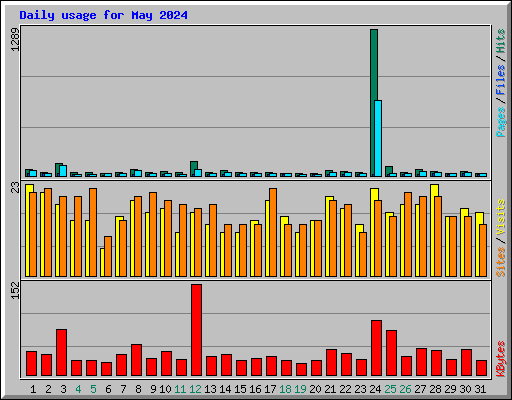
Task: Click day label 29 on the x-axis
Action: coord(450,389)
